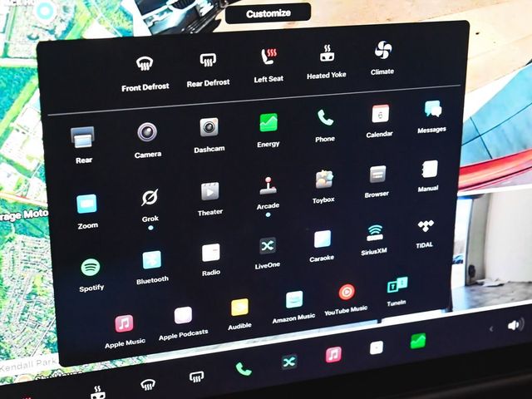
Task: Tap the Energy icon in bottom dock
Action: coord(418,342)
